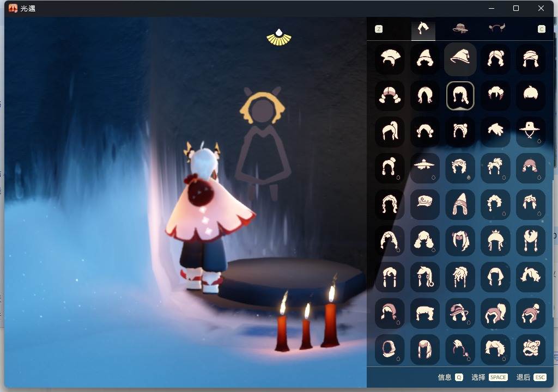Open the horn headband accessory tab

(x=497, y=28)
